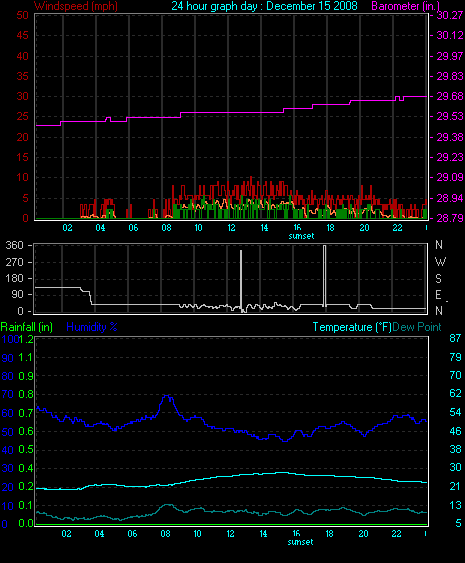Click blue humidity axis value 80
The width and height of the screenshot is (465, 563).
pos(8,376)
